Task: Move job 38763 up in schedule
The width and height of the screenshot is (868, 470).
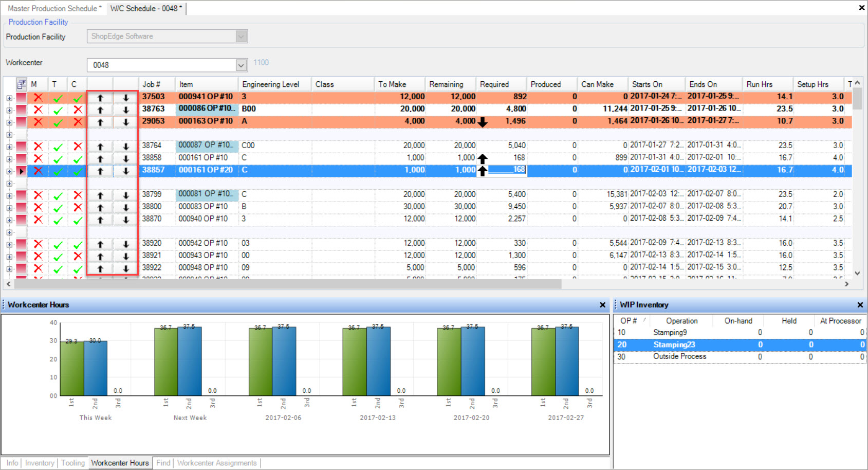Action: 100,110
